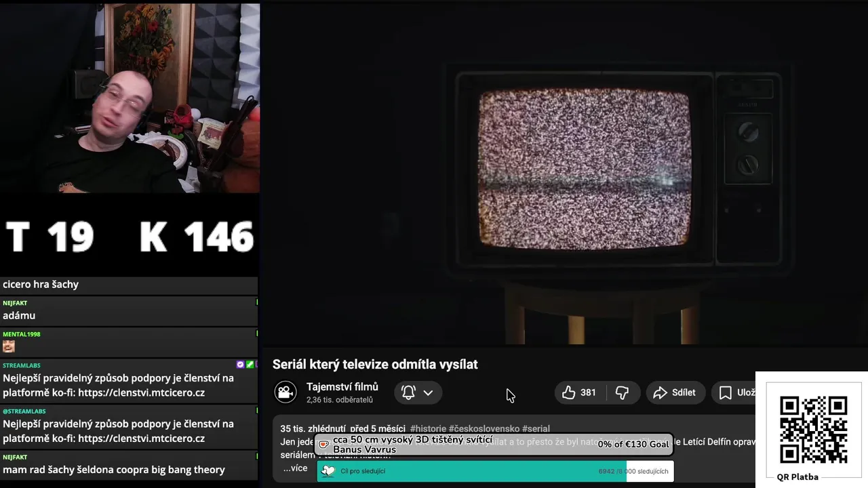
Task: Click the QR Platba code
Action: click(x=813, y=429)
